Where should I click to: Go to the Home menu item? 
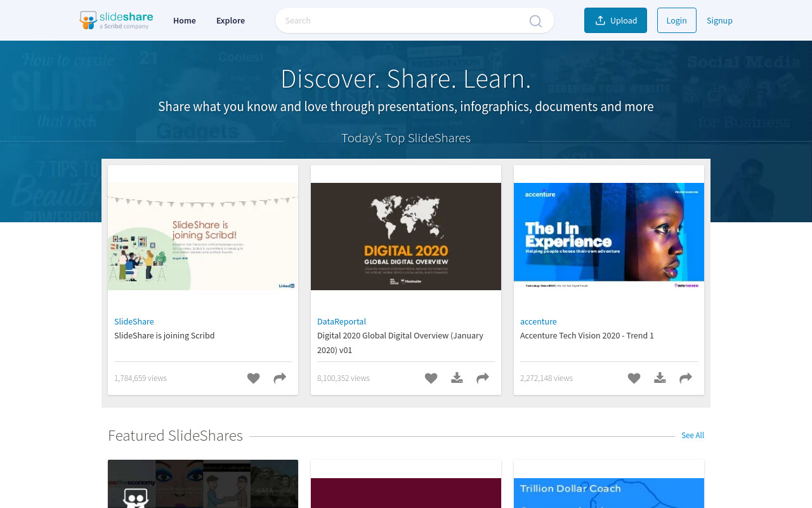185,20
